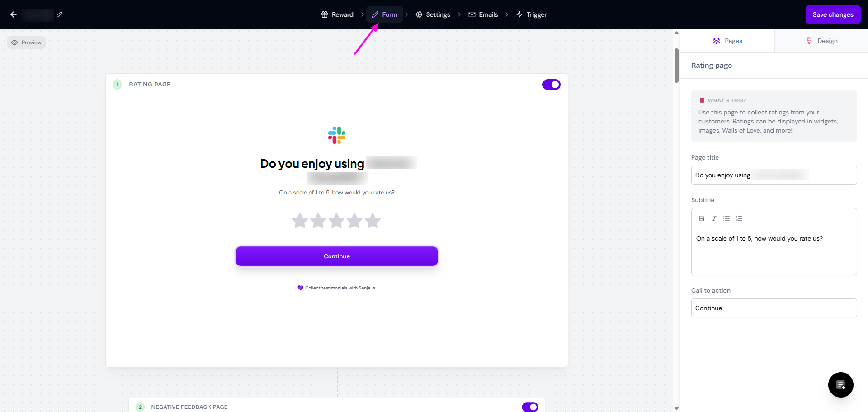868x412 pixels.
Task: Click the Bold formatting icon
Action: click(x=702, y=218)
